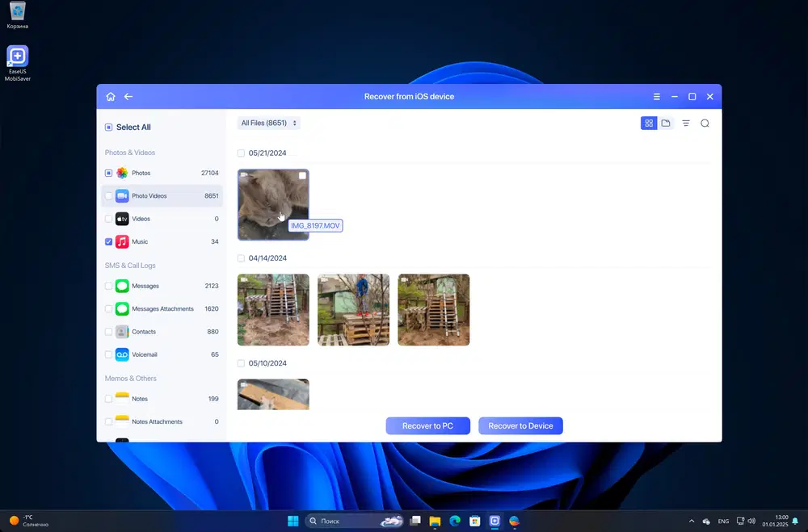This screenshot has width=808, height=532.
Task: Open Windows Start menu
Action: (x=293, y=521)
